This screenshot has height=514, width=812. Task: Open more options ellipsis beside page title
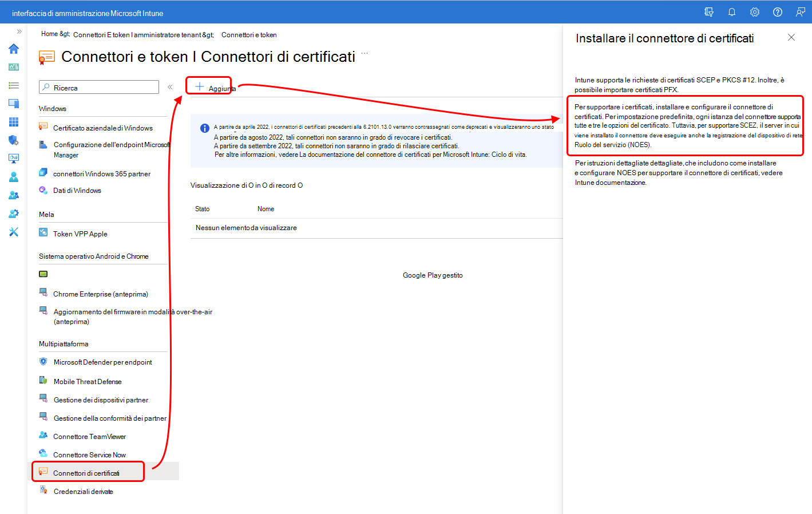[x=365, y=53]
